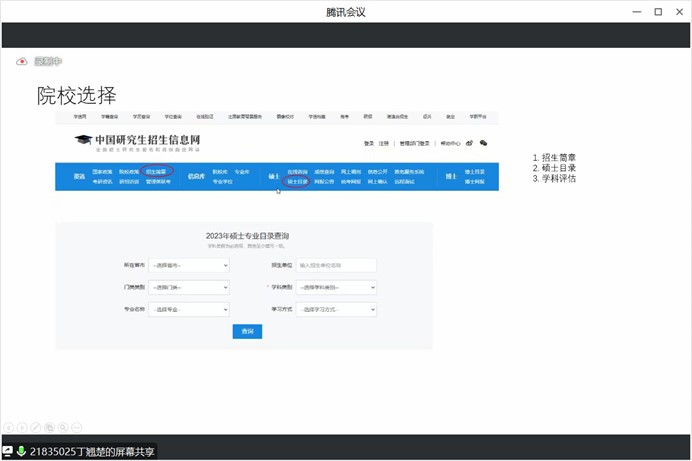Viewport: 692px width, 461px height.
Task: Open the see-all-slides icon
Action: (49, 427)
